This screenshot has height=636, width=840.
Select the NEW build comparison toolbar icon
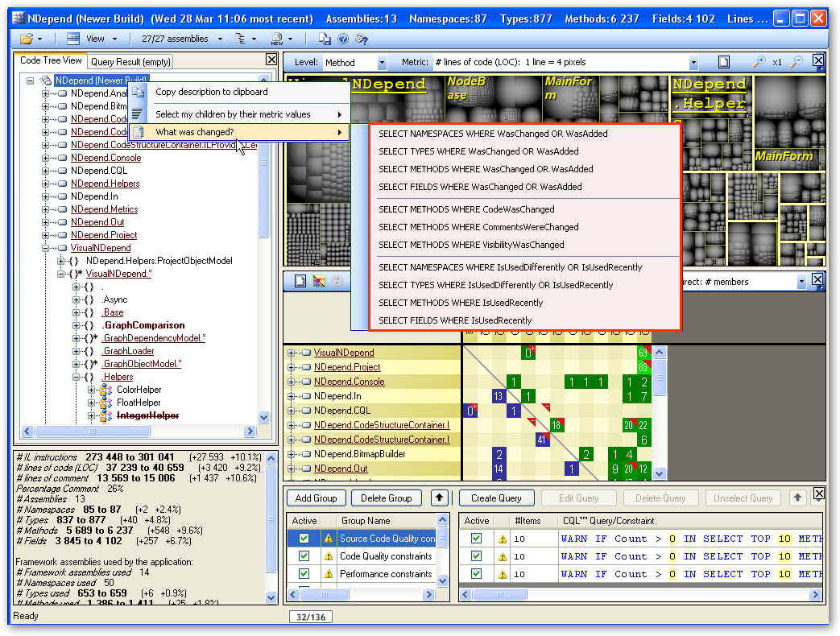pos(276,38)
